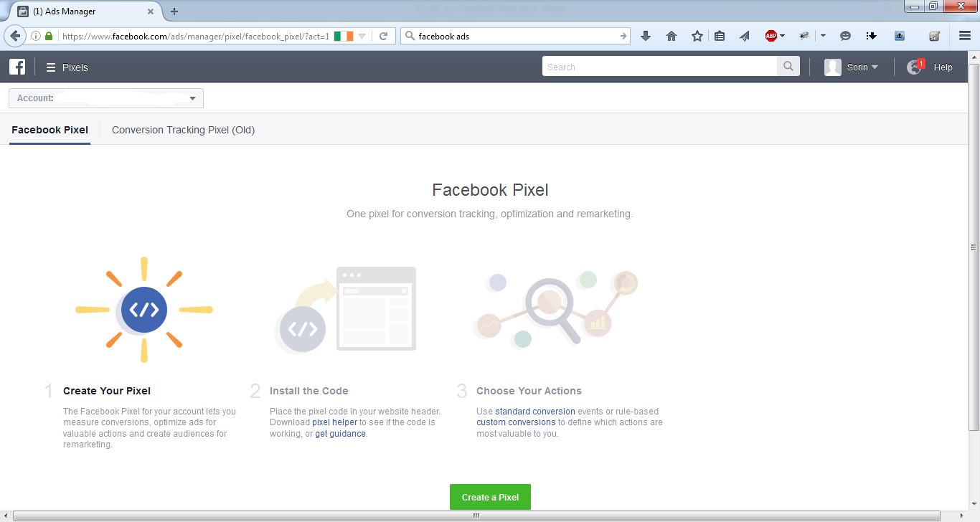Open Firefox downloads arrow icon

point(646,36)
